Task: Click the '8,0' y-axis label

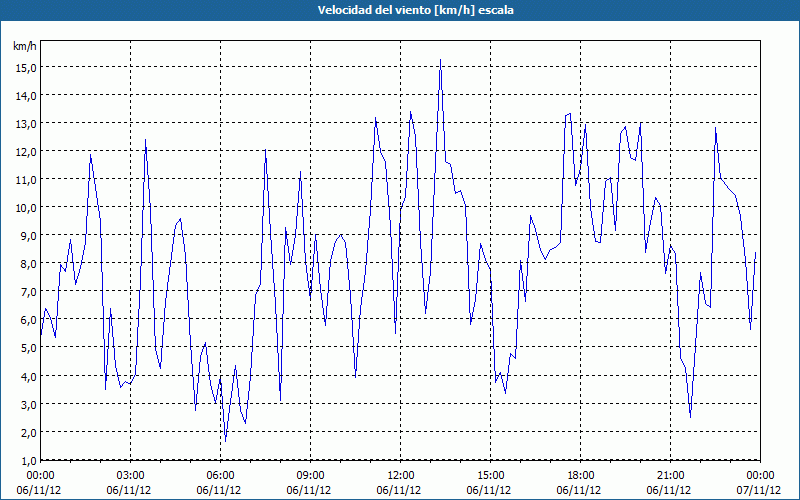Action: click(28, 263)
